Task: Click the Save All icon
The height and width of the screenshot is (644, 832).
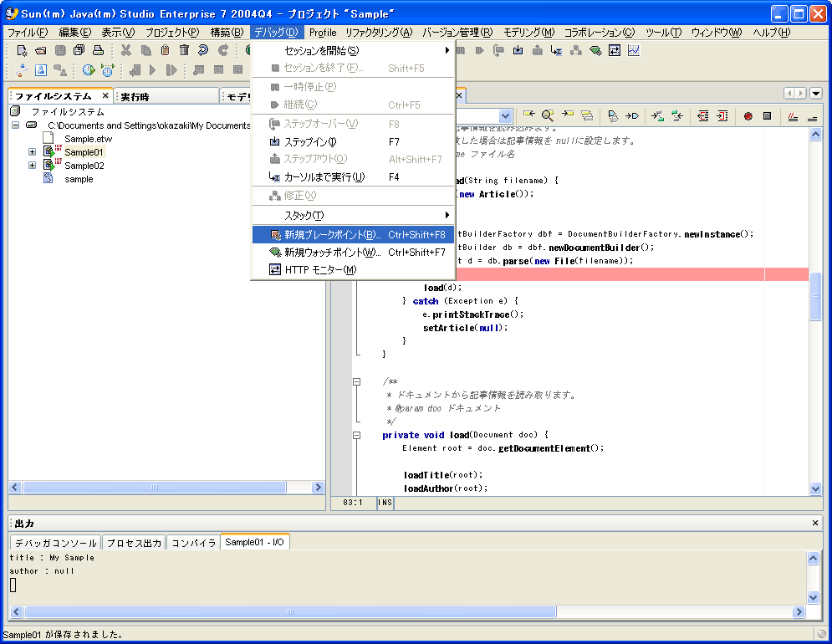Action: [79, 50]
